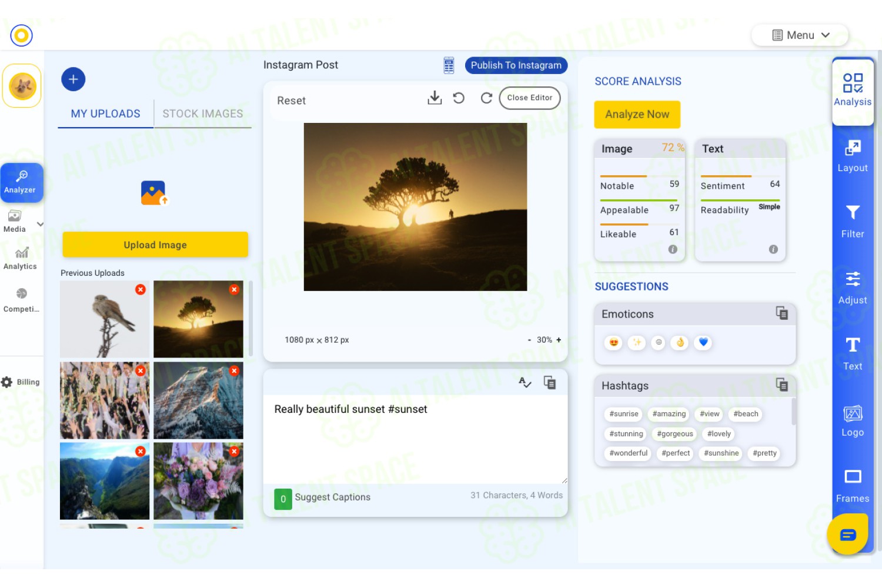Screen dimensions: 882x588
Task: Open the Analyzer sidebar tool
Action: coord(21,182)
